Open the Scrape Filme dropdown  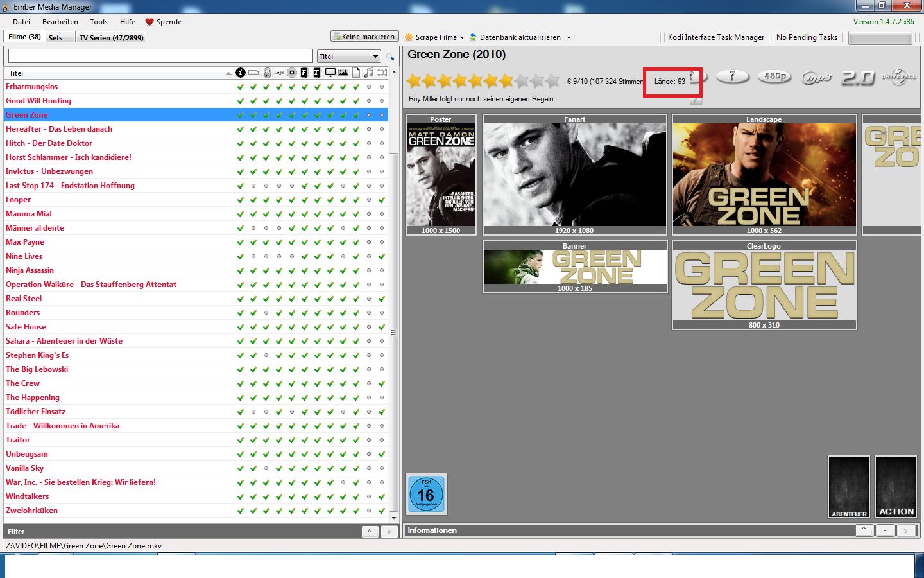coord(462,37)
